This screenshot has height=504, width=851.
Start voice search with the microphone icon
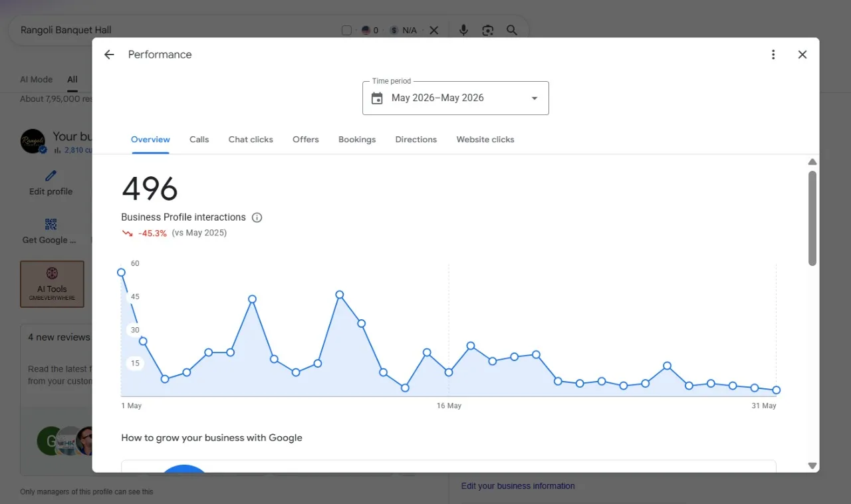(x=463, y=30)
